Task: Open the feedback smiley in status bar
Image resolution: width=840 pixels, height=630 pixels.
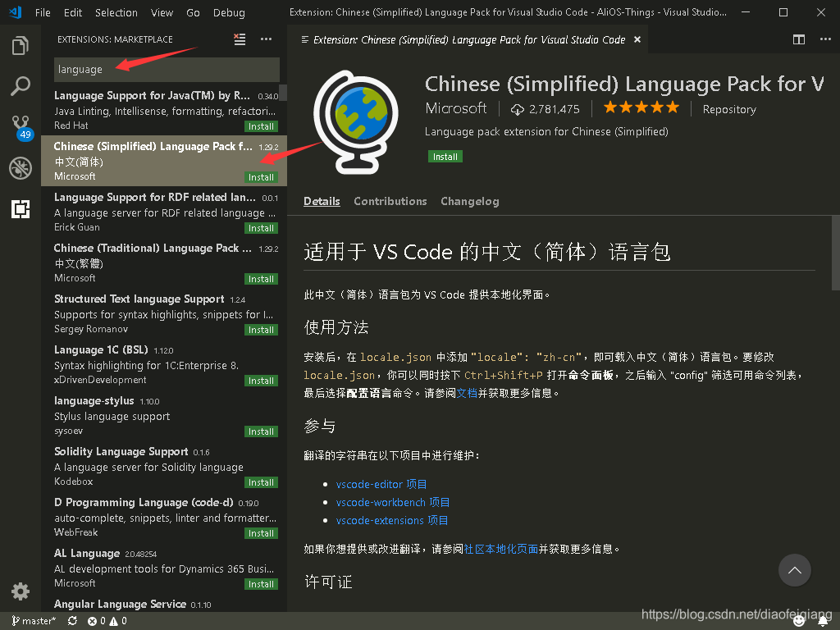Action: point(799,621)
